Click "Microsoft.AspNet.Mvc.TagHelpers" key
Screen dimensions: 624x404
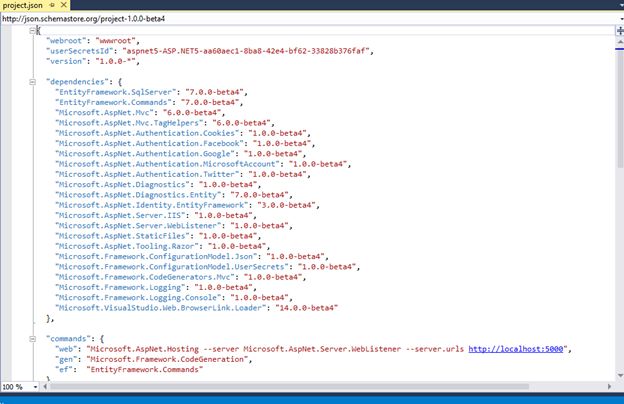click(129, 123)
